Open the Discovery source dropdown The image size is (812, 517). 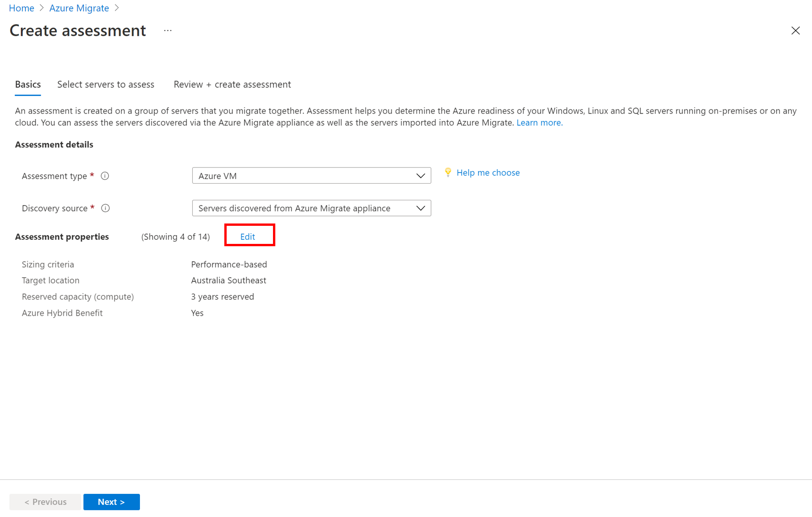click(311, 208)
